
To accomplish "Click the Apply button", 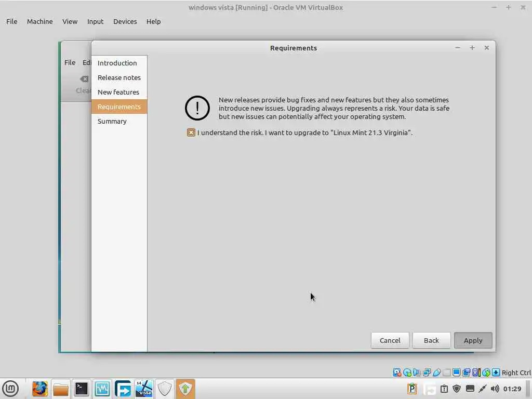I will (473, 340).
